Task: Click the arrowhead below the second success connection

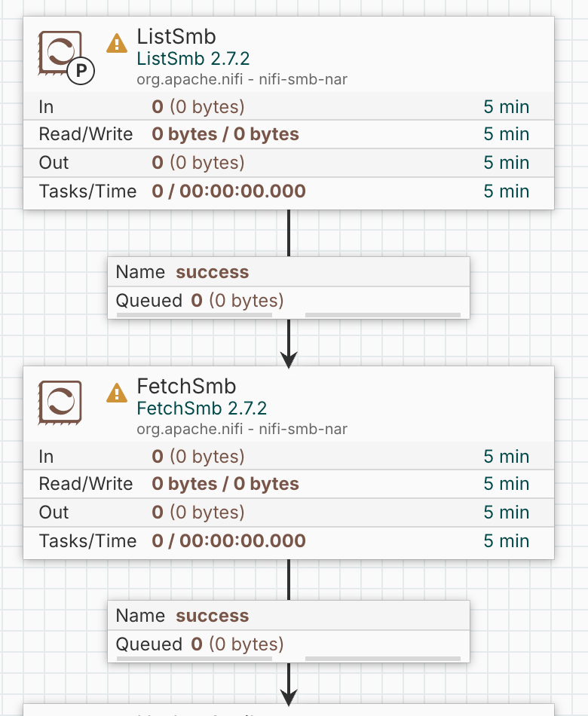Action: pos(289,697)
